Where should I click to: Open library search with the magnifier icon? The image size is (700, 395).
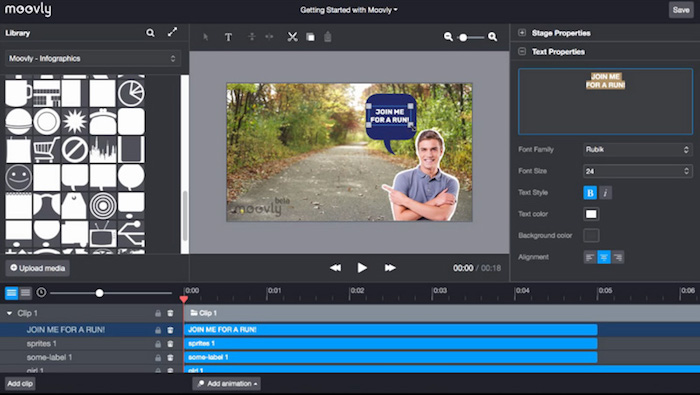point(150,33)
